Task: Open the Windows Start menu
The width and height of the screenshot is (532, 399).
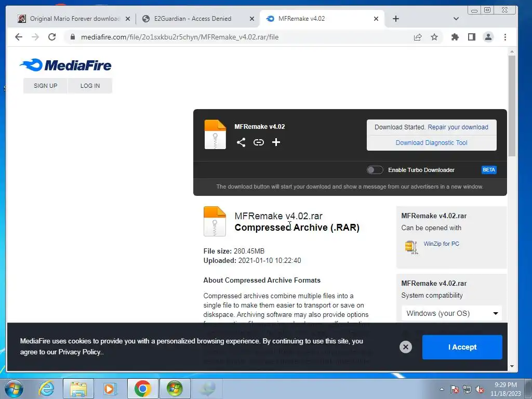Action: coord(14,389)
